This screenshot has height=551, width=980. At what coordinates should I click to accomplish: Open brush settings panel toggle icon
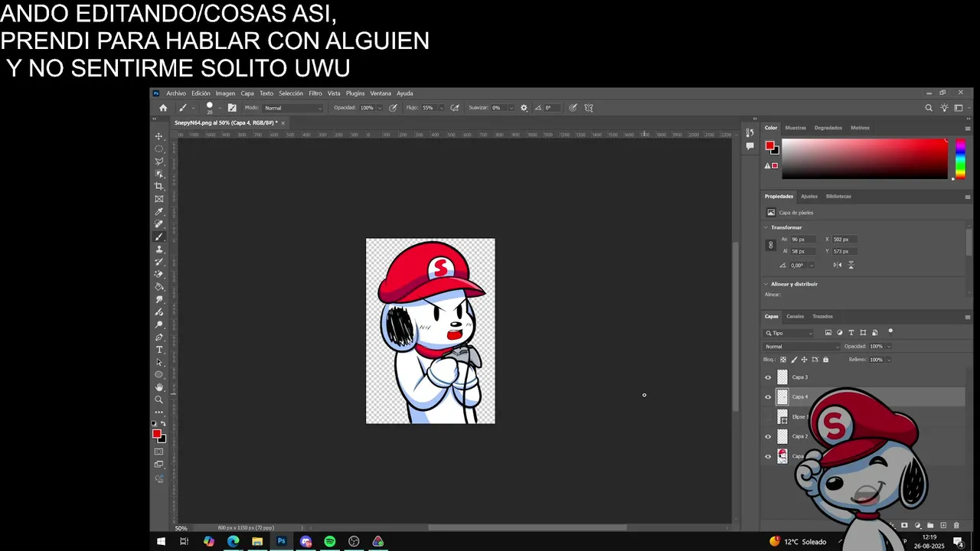pos(232,108)
